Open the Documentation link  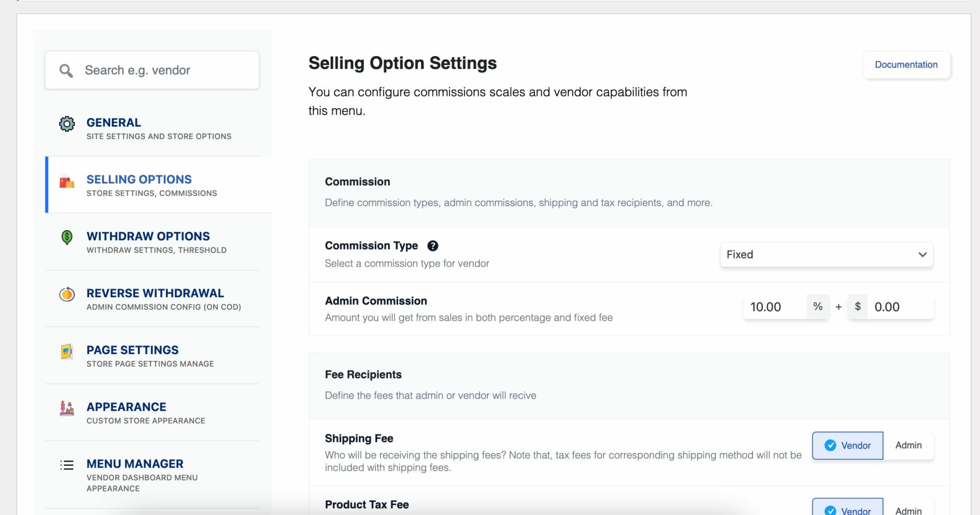click(906, 65)
